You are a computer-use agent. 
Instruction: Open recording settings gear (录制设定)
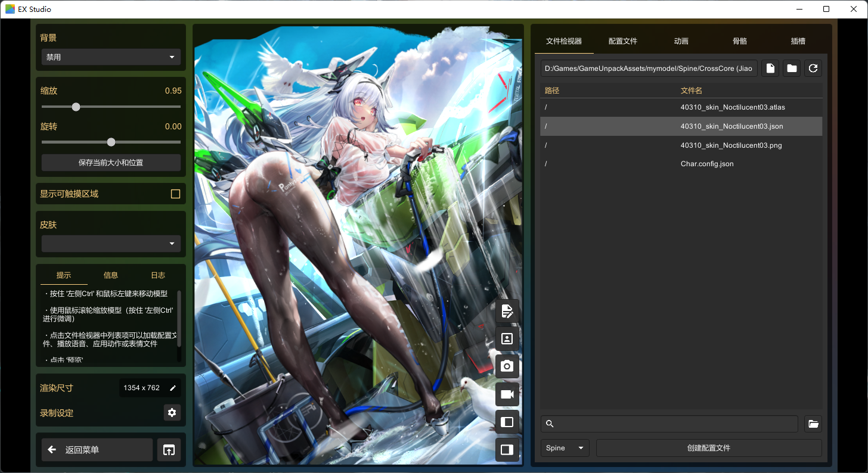tap(172, 413)
